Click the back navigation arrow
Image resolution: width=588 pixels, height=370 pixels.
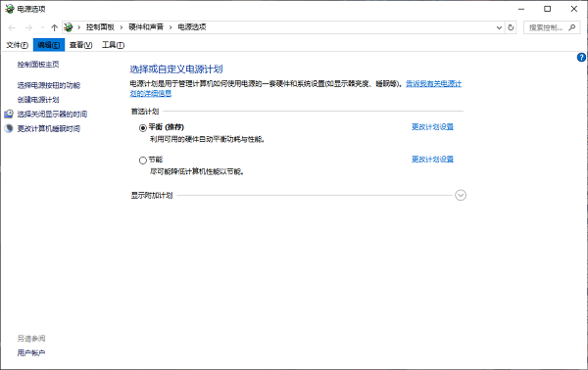pos(12,27)
